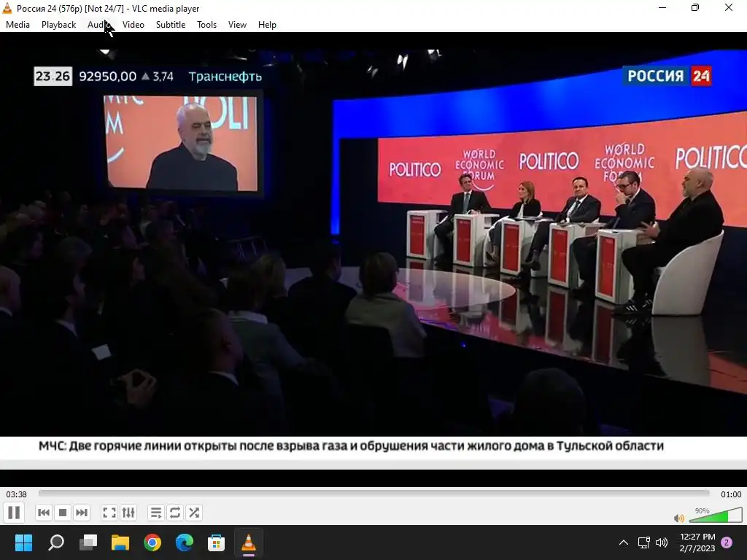Screen dimensions: 747x560
Task: Toggle fullscreen video mode
Action: click(x=109, y=513)
